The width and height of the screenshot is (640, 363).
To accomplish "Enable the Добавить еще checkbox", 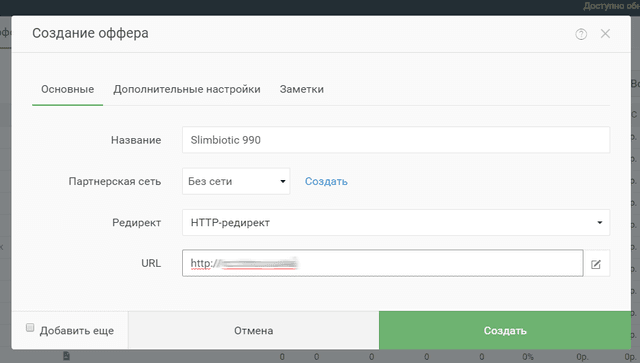I will 30,327.
